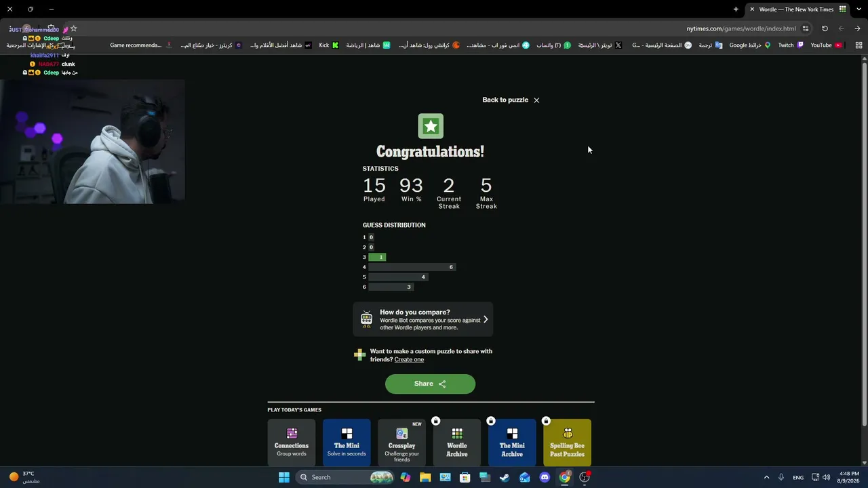The width and height of the screenshot is (868, 488).
Task: Click the 3-guess distribution bar
Action: pos(377,257)
